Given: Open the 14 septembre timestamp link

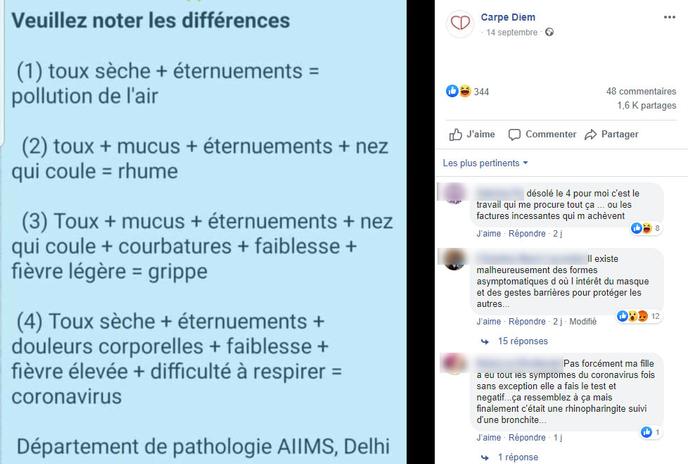Looking at the screenshot, I should click(x=512, y=32).
